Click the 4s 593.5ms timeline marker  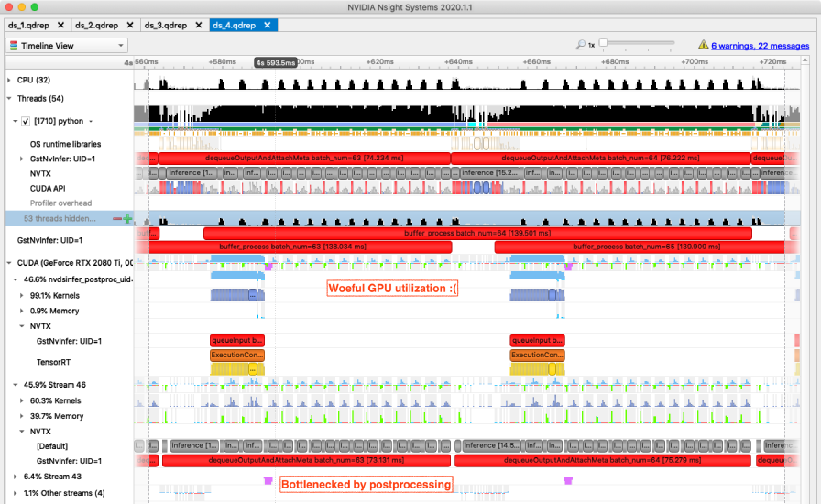pyautogui.click(x=276, y=62)
